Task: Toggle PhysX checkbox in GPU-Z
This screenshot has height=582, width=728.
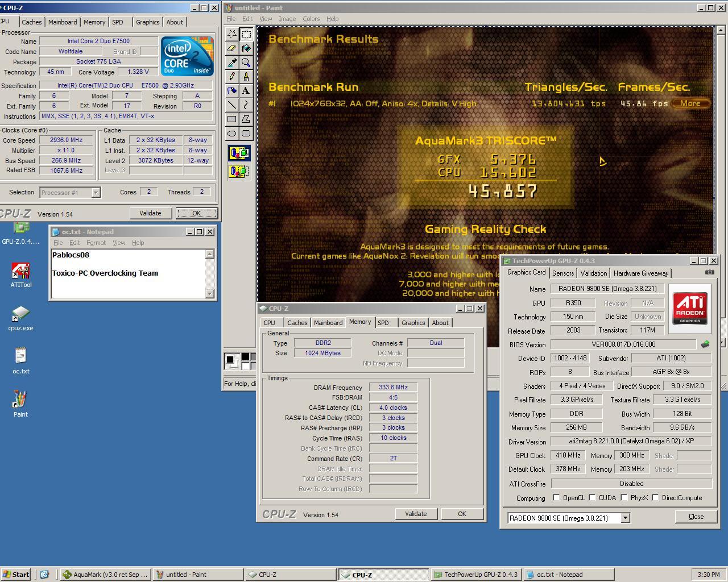Action: click(624, 498)
